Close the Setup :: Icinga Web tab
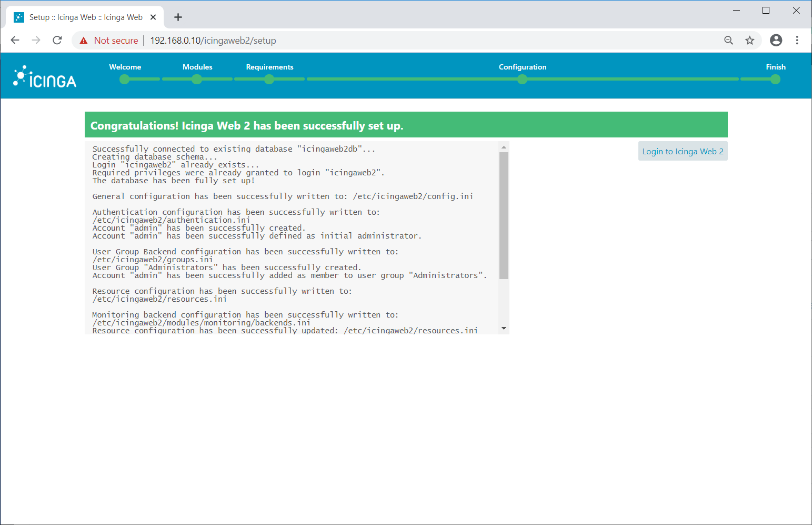This screenshot has width=812, height=525. [x=153, y=17]
